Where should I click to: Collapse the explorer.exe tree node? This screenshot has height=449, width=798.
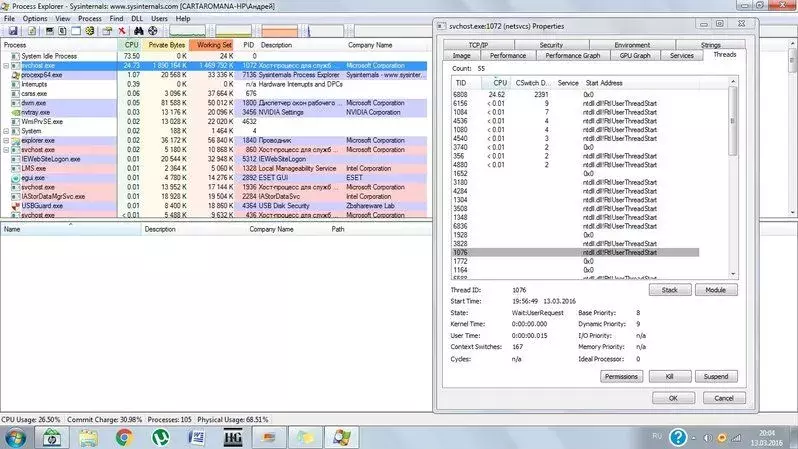coord(6,141)
